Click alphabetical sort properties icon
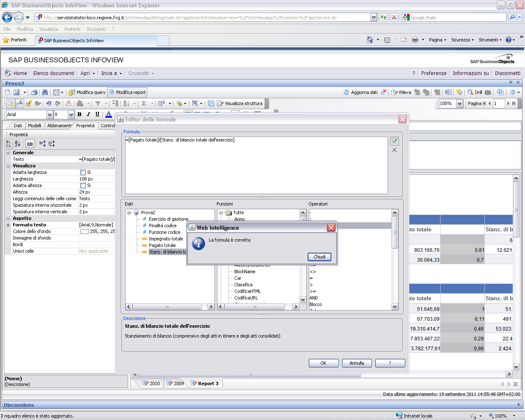525x420 pixels. tap(18, 144)
